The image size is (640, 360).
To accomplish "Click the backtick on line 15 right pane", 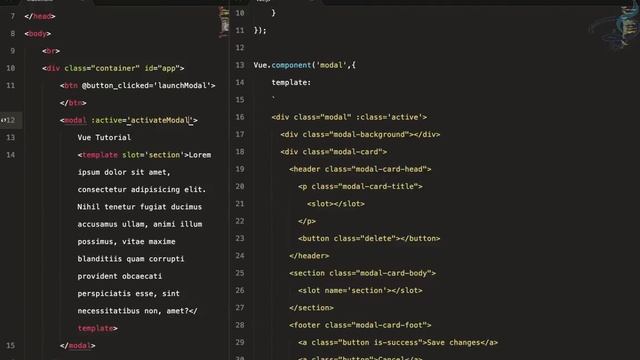I will (273, 98).
